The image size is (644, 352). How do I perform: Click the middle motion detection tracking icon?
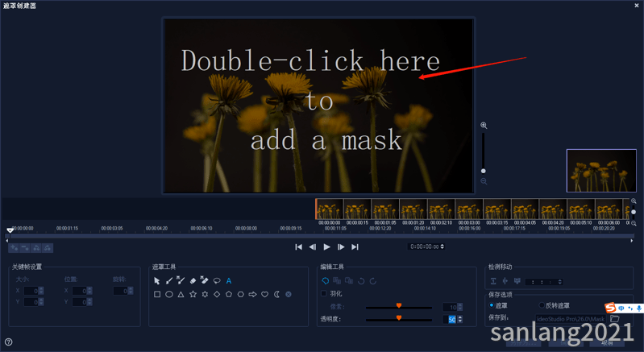(x=505, y=281)
